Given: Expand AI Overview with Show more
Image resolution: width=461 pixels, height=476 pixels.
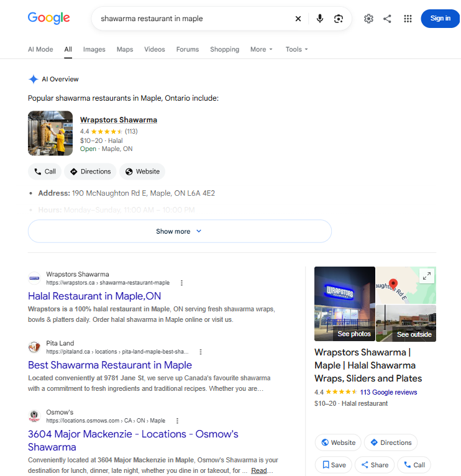Looking at the screenshot, I should point(180,231).
